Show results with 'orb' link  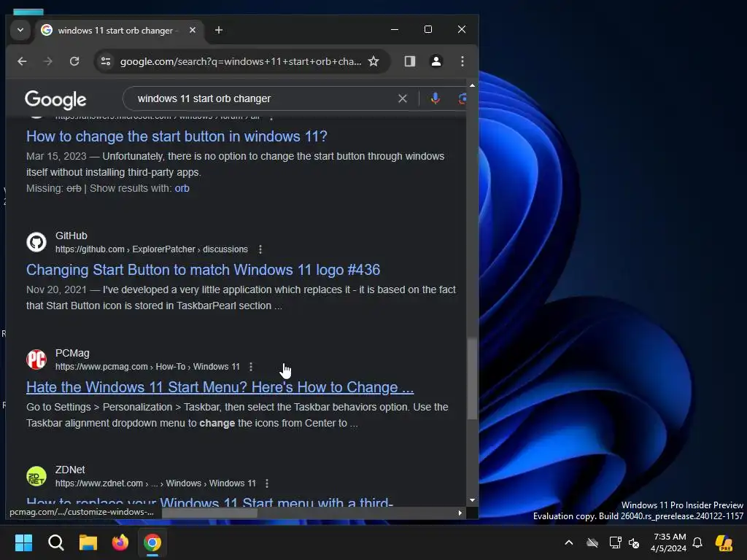point(182,189)
